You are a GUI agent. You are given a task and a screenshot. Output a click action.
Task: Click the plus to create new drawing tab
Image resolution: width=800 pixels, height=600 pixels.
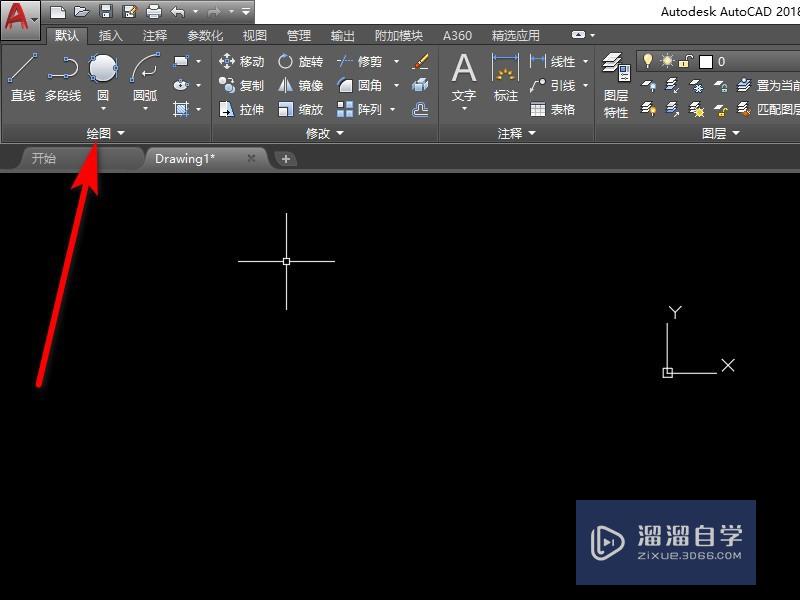tap(287, 158)
